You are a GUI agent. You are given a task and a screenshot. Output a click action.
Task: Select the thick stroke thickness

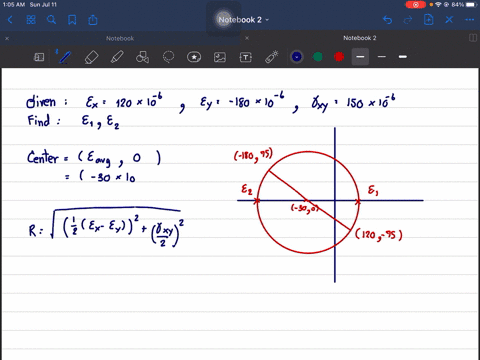pos(403,57)
